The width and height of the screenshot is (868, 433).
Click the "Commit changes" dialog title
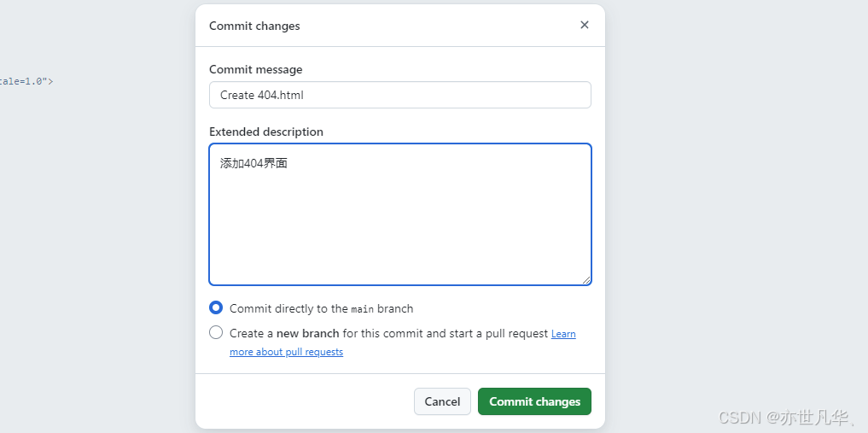[x=254, y=26]
